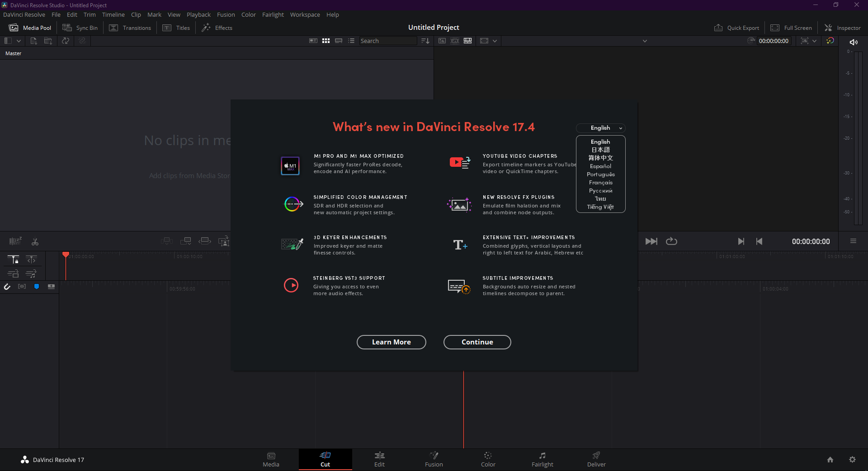Click the Import Media file icon
This screenshot has width=868, height=471.
point(33,41)
